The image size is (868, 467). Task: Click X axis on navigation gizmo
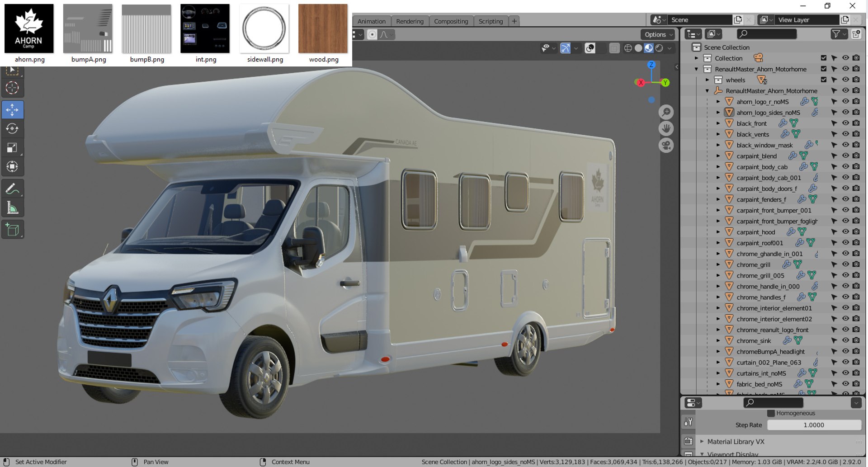640,82
